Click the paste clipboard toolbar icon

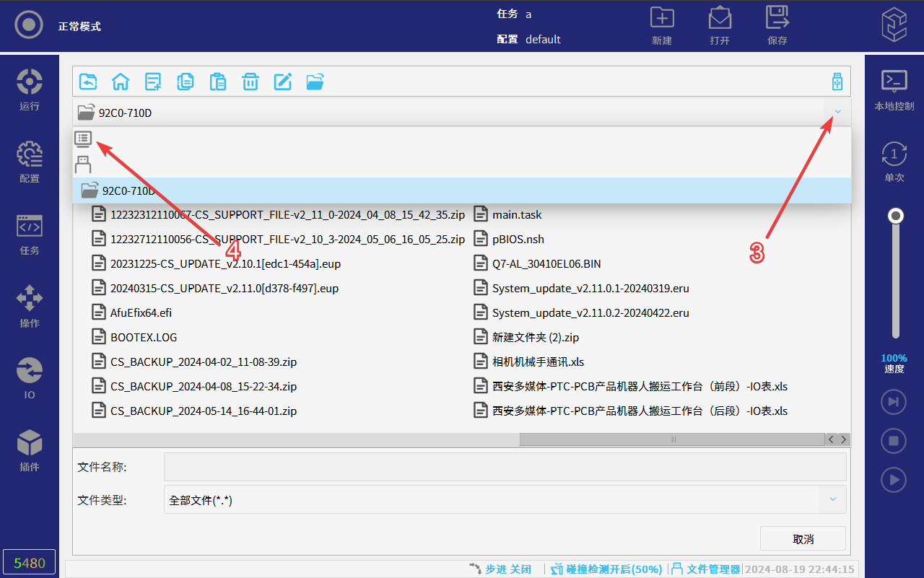click(x=218, y=82)
